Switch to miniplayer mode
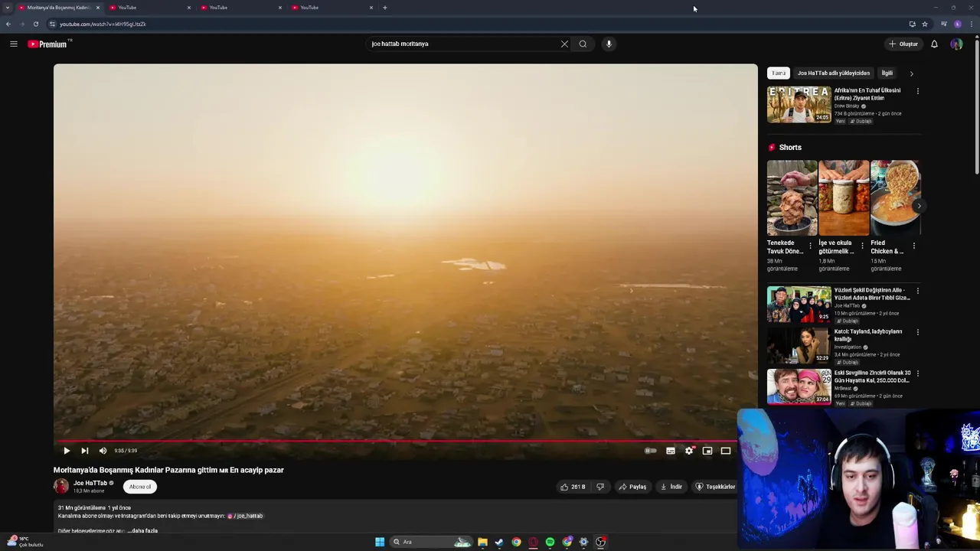980x551 pixels. 707,451
